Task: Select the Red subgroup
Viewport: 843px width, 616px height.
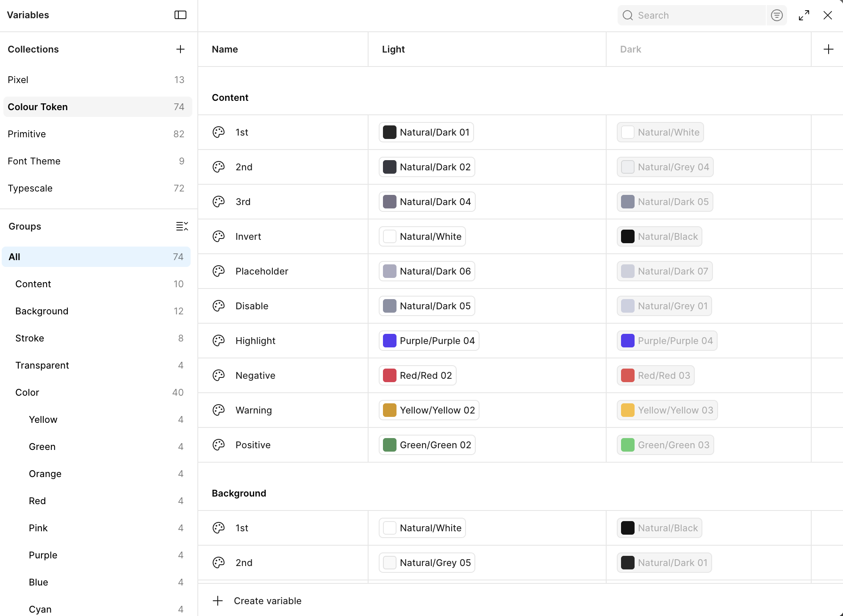Action: pyautogui.click(x=96, y=501)
